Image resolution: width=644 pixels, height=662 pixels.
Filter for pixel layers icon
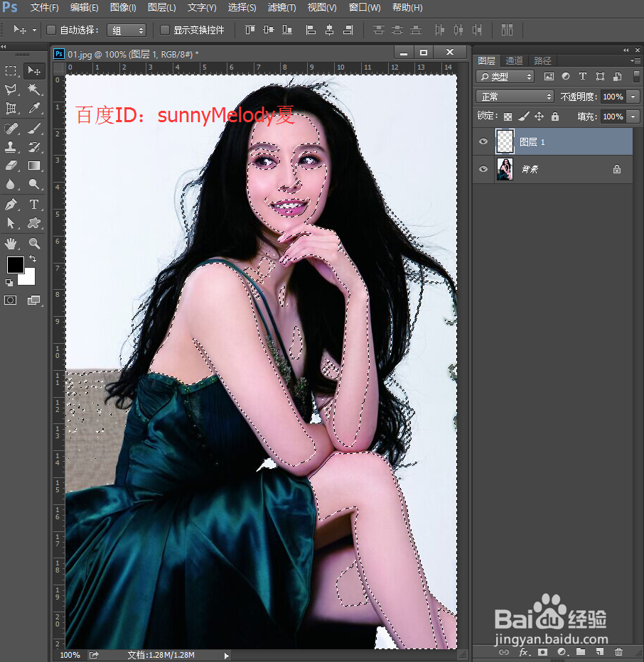point(549,77)
